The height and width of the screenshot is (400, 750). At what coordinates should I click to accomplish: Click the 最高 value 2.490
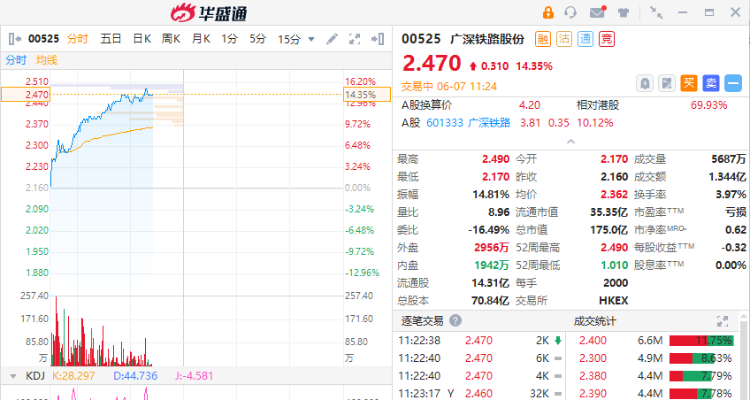[496, 159]
